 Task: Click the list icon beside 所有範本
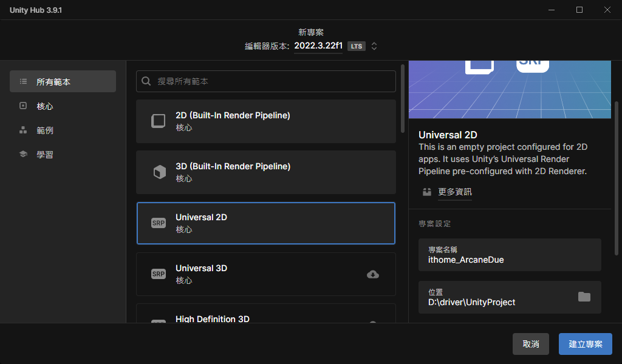pyautogui.click(x=24, y=81)
